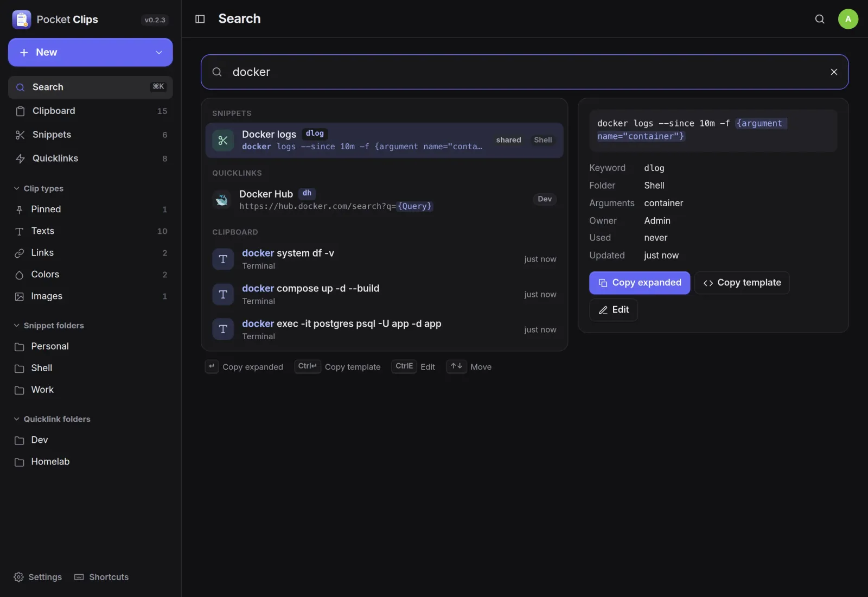Open the Snippets section

[x=91, y=135]
